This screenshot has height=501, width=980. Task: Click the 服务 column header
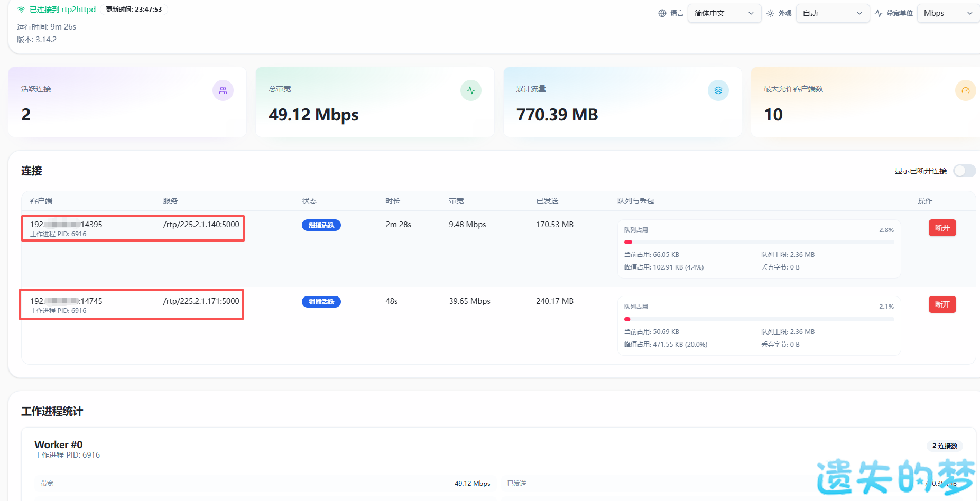[170, 201]
